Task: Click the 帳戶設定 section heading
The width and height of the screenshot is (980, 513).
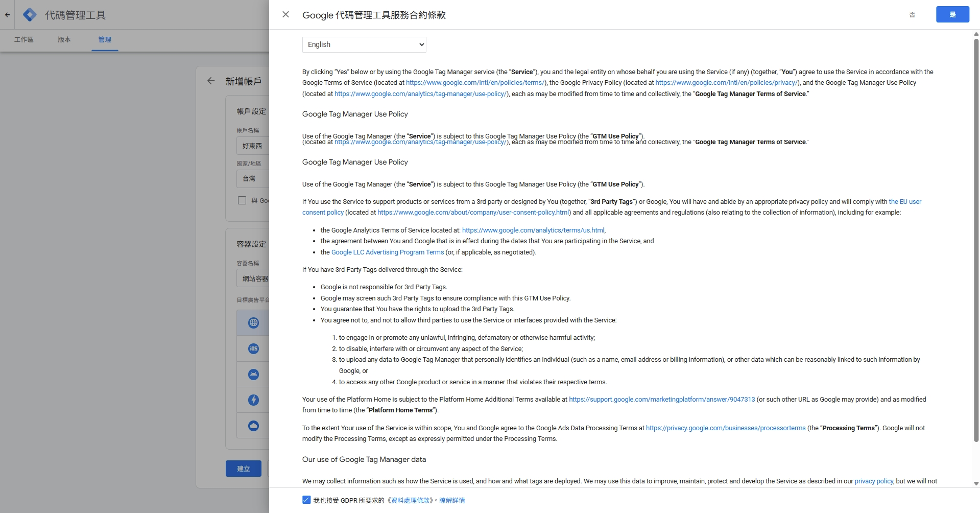Action: point(251,111)
